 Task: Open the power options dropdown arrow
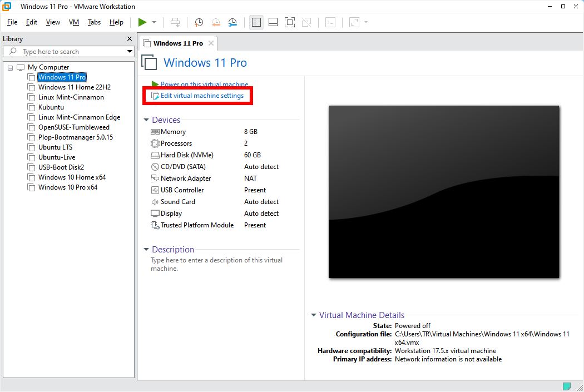(x=154, y=22)
